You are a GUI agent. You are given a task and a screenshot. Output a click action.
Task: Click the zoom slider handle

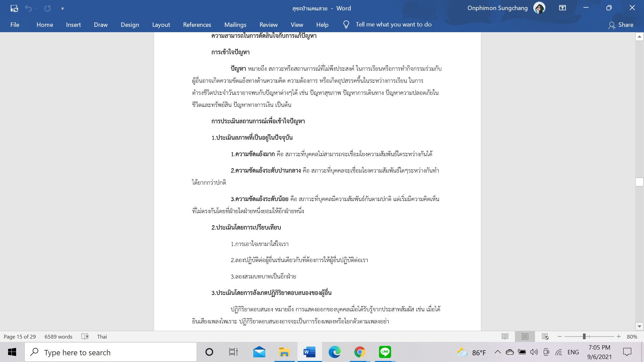click(x=584, y=337)
